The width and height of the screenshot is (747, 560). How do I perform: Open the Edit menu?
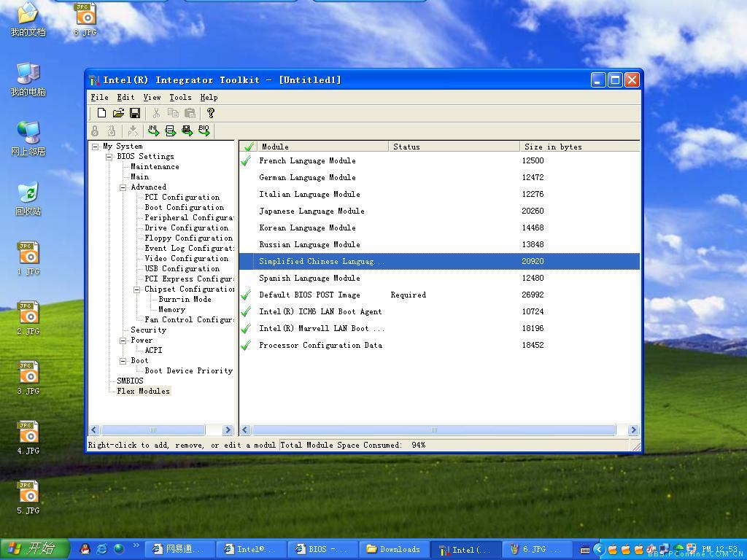(x=125, y=97)
